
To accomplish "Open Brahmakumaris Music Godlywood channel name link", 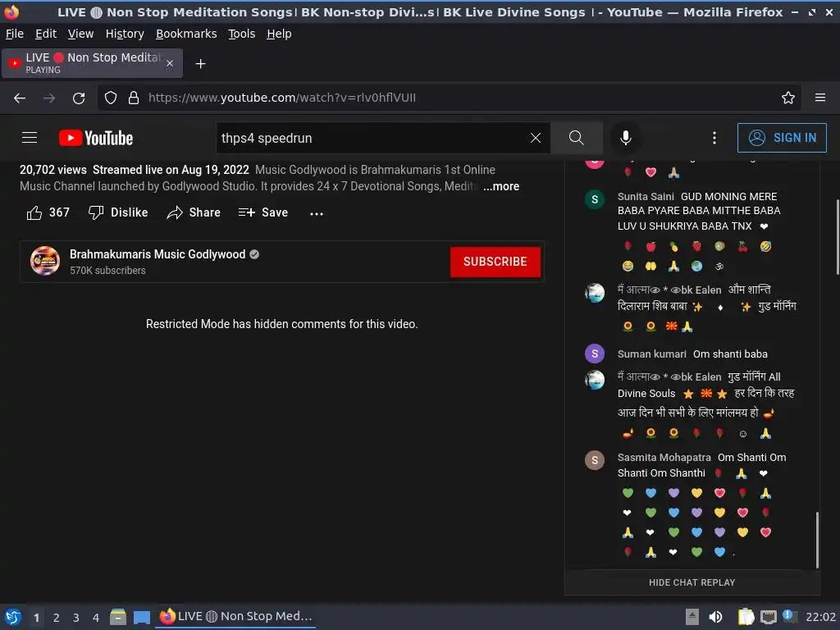I will [x=157, y=254].
